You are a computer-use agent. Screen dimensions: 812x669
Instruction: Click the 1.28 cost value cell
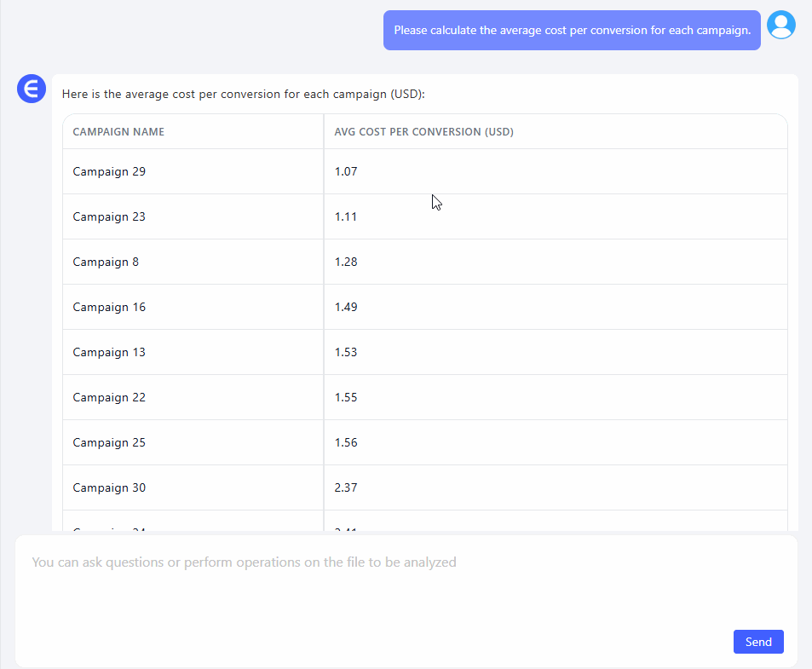346,262
